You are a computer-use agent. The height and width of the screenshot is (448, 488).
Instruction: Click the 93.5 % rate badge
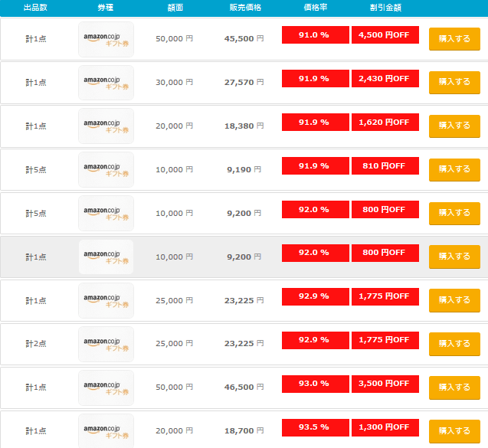(x=316, y=427)
